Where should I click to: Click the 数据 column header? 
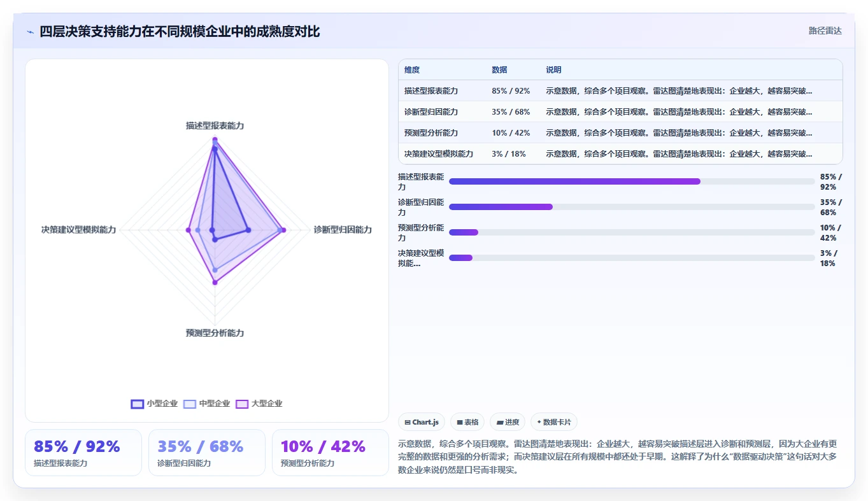pyautogui.click(x=499, y=70)
